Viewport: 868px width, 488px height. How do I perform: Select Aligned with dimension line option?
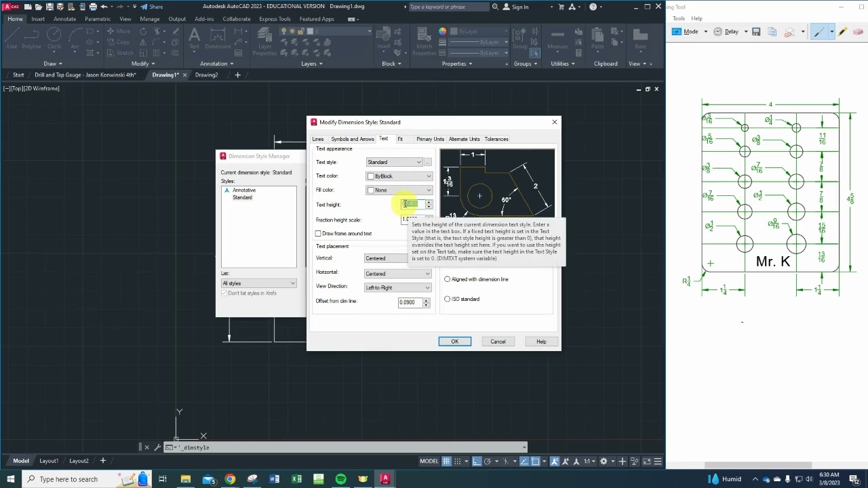pos(447,279)
